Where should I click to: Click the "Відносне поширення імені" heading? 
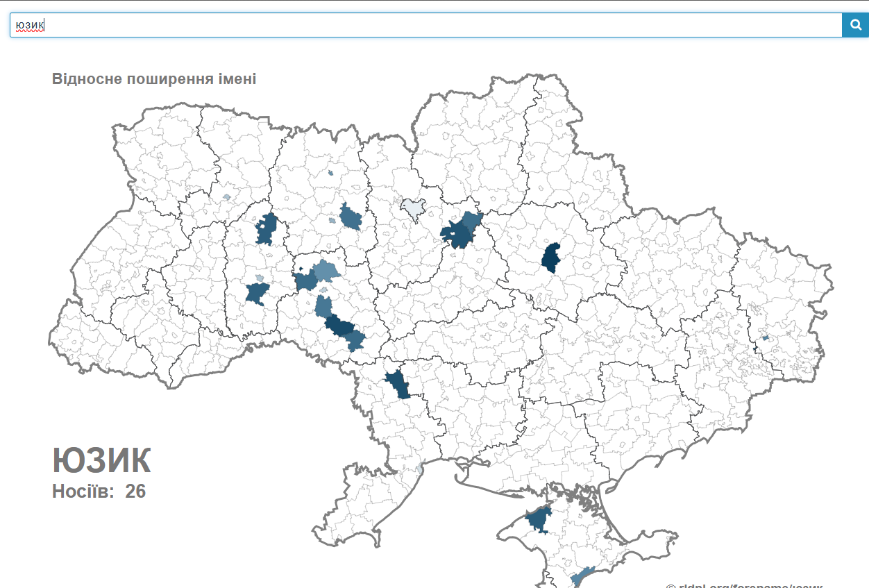click(154, 79)
